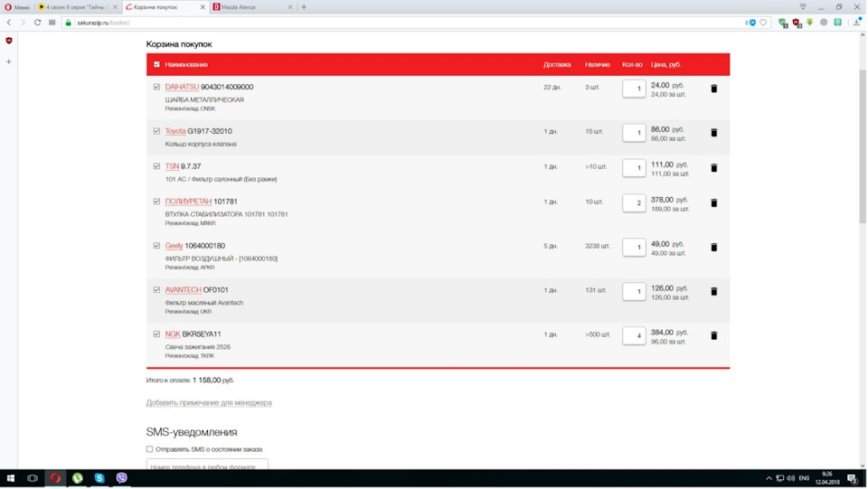Delete the Toyota G1917-32010 item
Viewport: 868px width, 489px height.
(714, 133)
